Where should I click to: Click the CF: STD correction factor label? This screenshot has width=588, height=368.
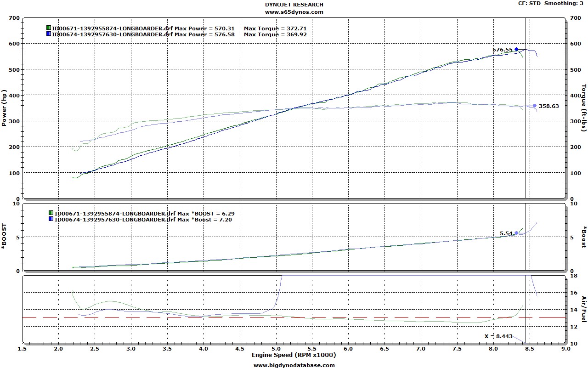point(534,3)
